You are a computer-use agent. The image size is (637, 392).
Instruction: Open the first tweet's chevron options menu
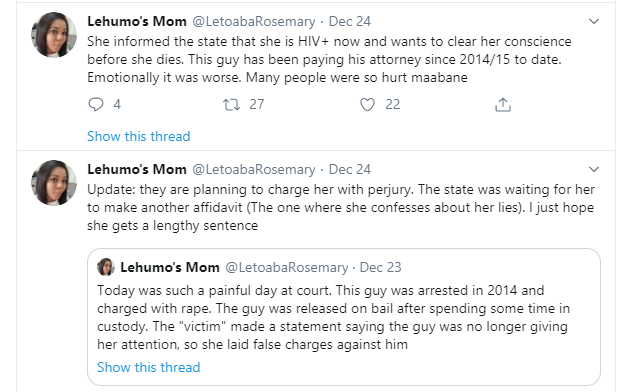coord(594,21)
